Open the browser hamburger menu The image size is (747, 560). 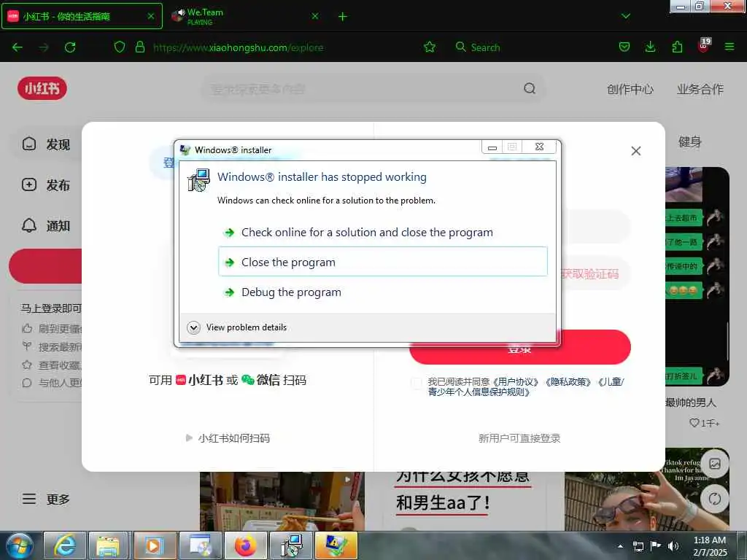tap(729, 47)
